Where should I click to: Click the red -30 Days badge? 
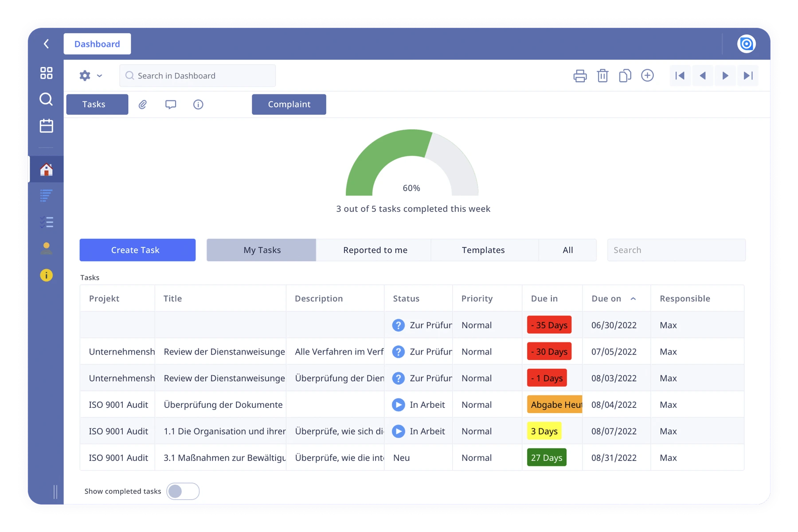coord(549,352)
